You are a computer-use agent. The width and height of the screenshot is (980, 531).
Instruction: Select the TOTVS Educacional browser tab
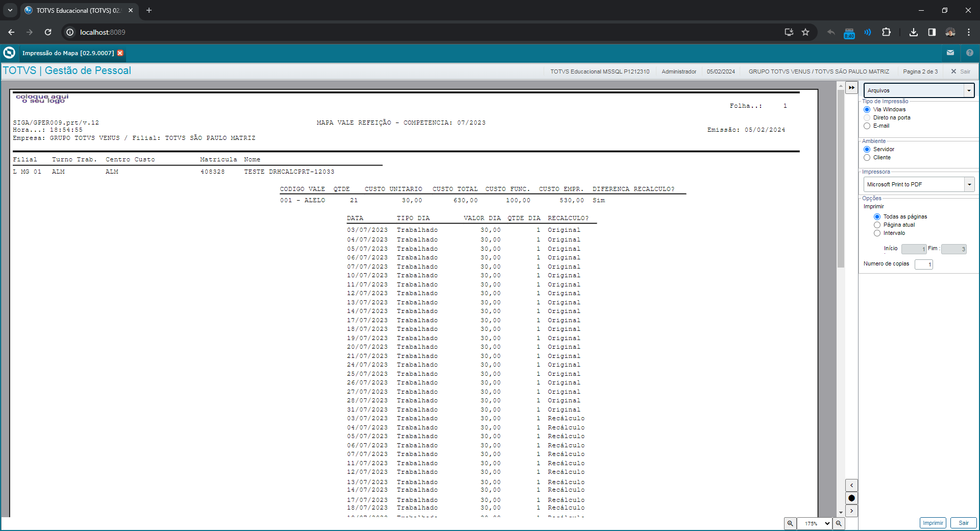pos(79,10)
